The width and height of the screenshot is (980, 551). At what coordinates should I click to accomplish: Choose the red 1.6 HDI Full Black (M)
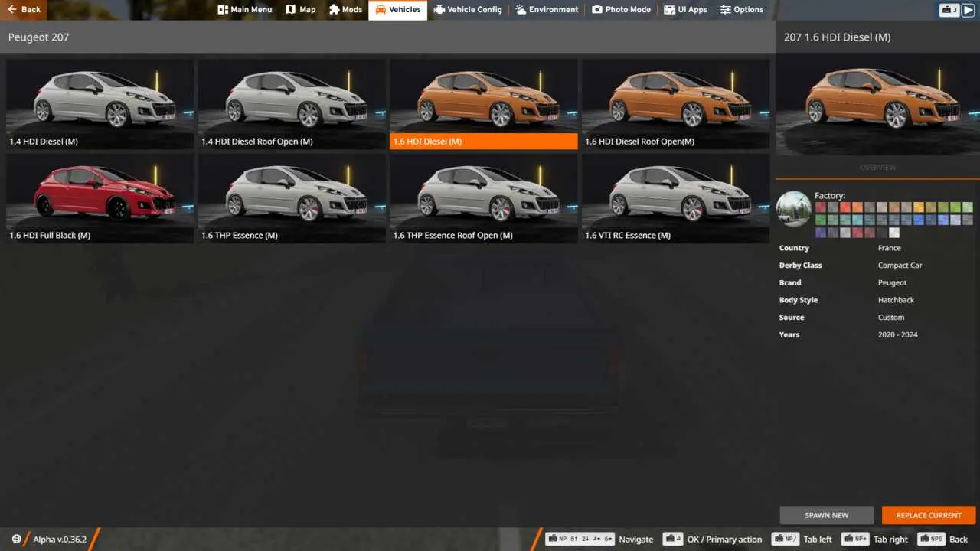coord(100,198)
